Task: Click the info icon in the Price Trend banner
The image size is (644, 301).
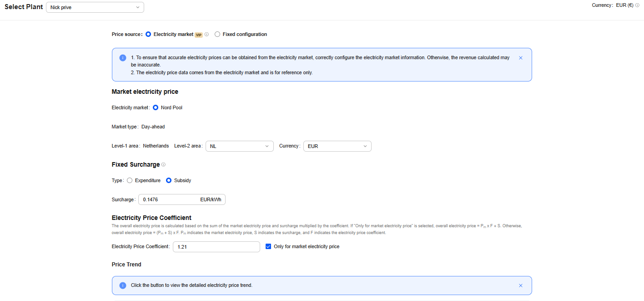Action: [x=122, y=285]
